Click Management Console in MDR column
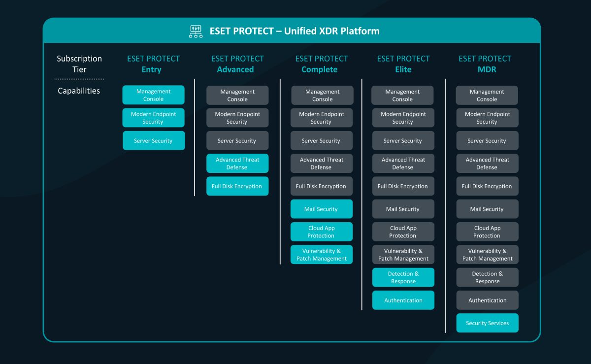Image resolution: width=591 pixels, height=364 pixels. pyautogui.click(x=487, y=95)
